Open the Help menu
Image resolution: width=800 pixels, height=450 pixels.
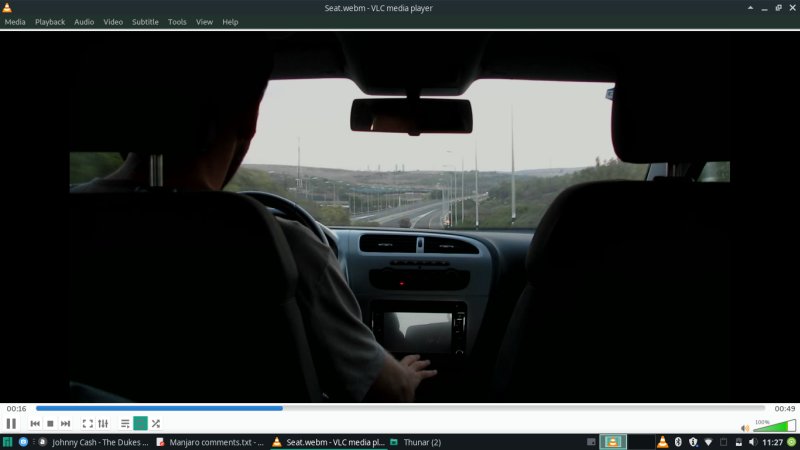pyautogui.click(x=230, y=22)
